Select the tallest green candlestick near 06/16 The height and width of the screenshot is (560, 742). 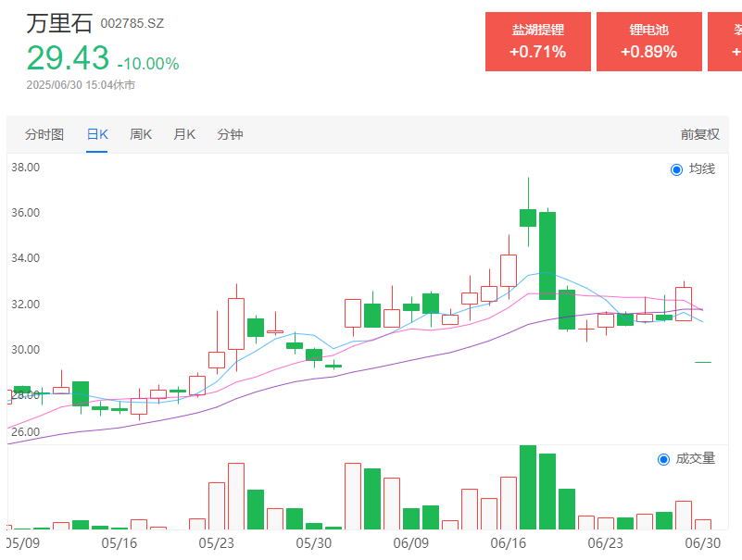(547, 255)
